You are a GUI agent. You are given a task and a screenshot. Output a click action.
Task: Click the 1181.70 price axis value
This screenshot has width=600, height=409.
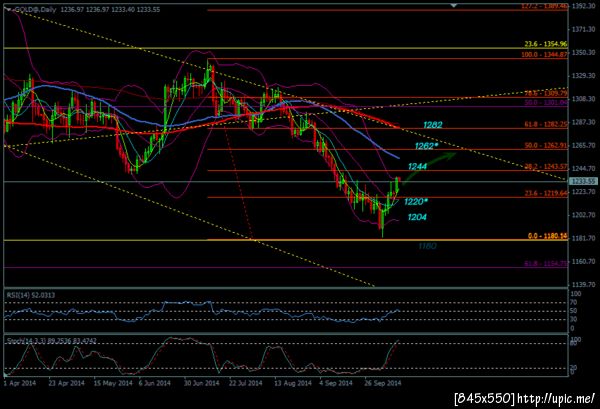[583, 238]
